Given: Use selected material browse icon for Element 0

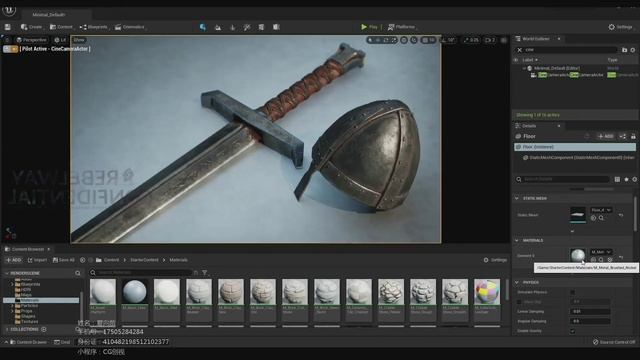Looking at the screenshot, I should pyautogui.click(x=593, y=260).
